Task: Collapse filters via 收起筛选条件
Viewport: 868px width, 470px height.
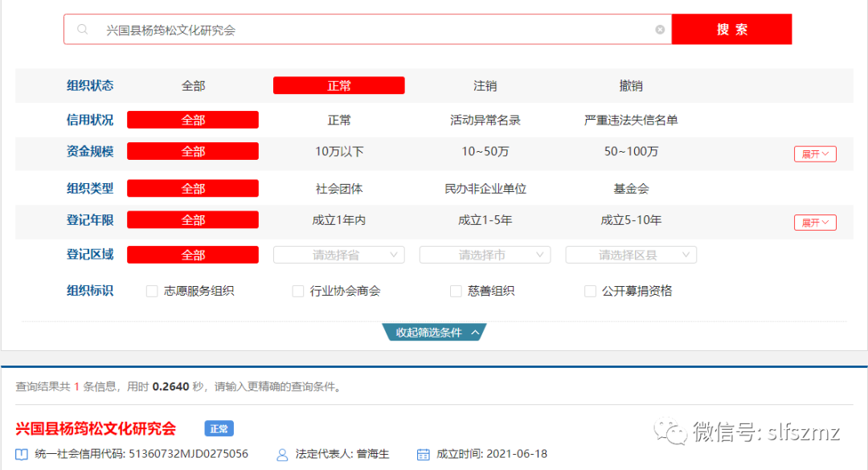Action: (x=435, y=332)
